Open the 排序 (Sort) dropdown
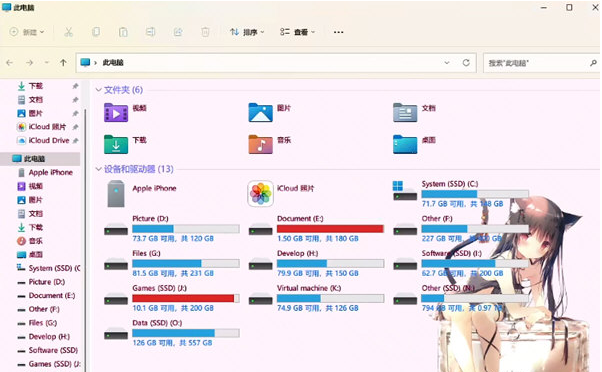The height and width of the screenshot is (372, 602). [x=247, y=32]
